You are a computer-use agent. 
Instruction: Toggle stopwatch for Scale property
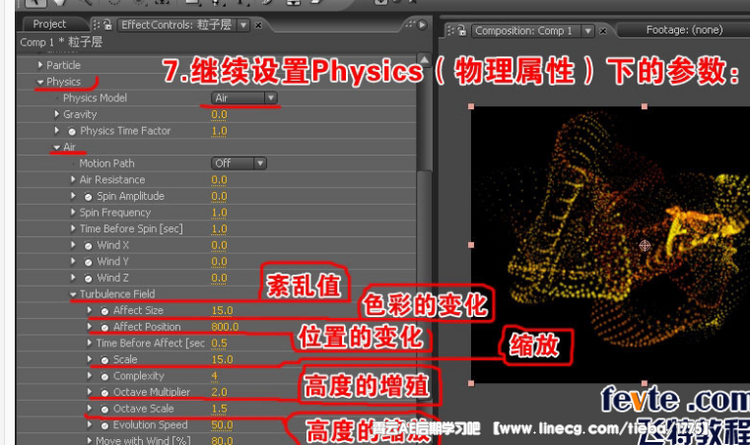coord(105,360)
